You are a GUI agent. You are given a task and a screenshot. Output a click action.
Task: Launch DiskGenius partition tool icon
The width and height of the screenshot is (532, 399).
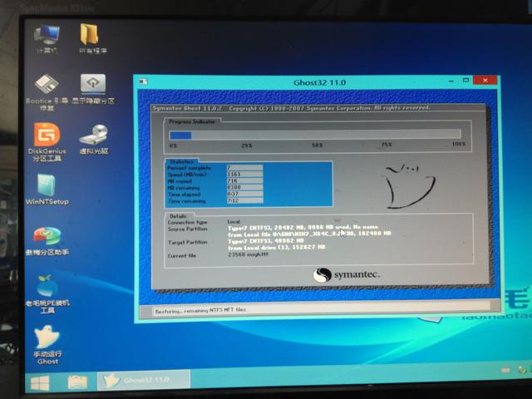click(x=47, y=142)
